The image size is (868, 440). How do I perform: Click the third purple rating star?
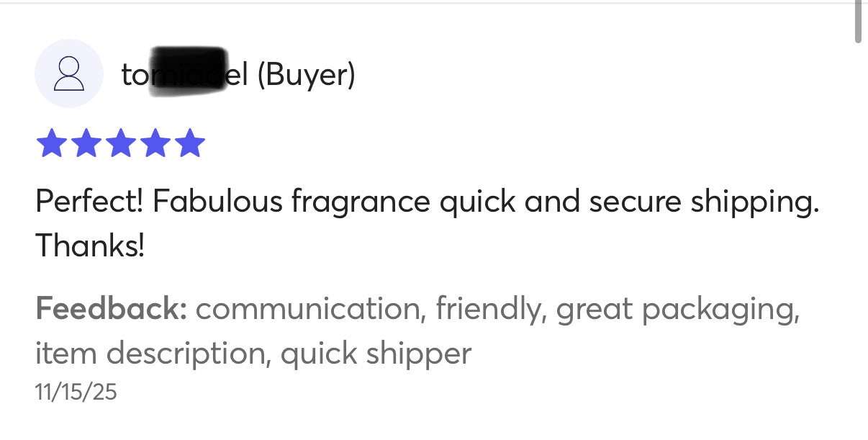(x=120, y=143)
